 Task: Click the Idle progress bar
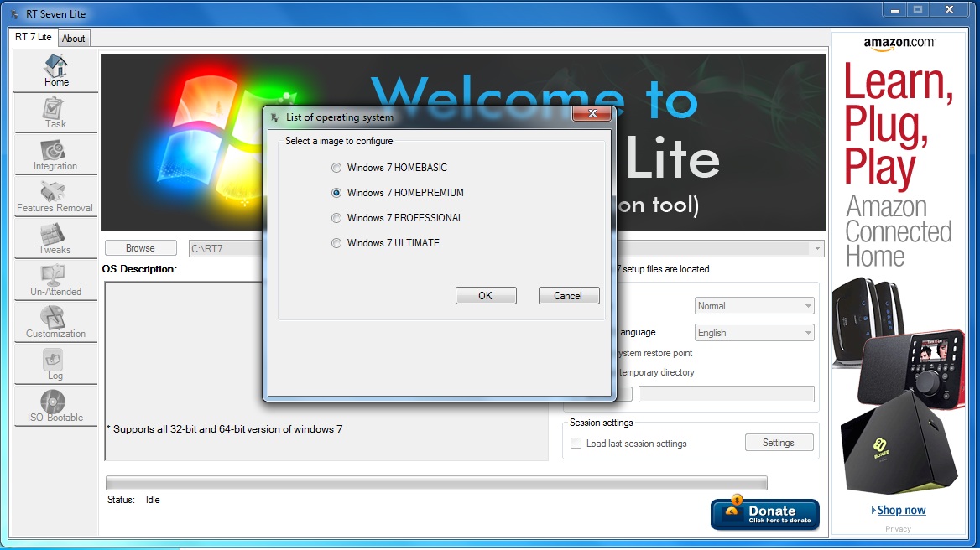pos(436,483)
